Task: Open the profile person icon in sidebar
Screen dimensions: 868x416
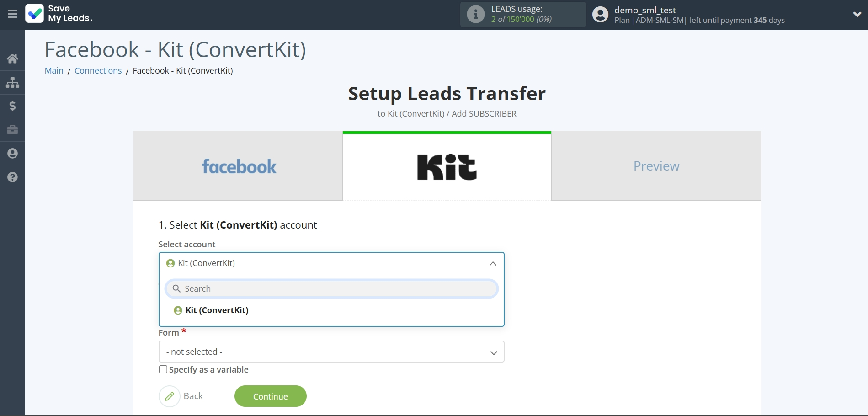Action: [x=12, y=154]
